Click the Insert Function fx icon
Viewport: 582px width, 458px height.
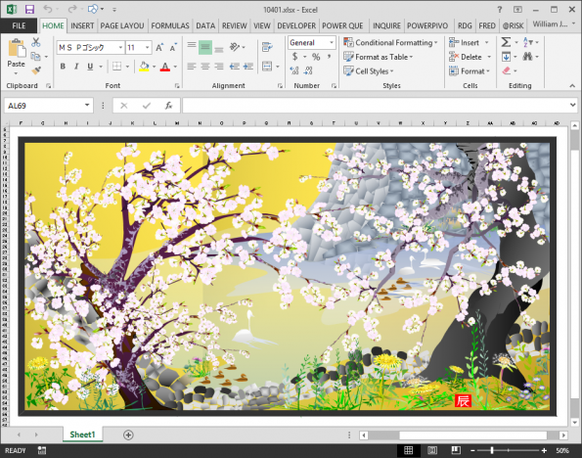(x=168, y=106)
